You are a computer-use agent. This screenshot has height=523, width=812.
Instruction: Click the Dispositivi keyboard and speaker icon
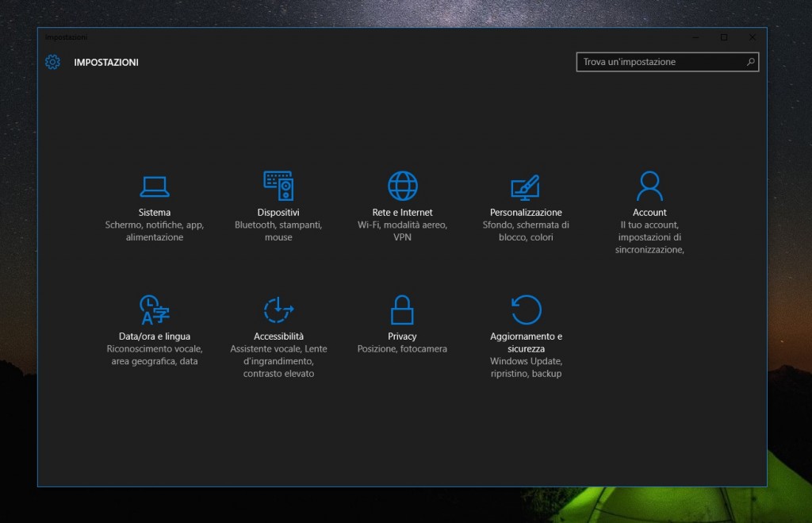(x=278, y=186)
